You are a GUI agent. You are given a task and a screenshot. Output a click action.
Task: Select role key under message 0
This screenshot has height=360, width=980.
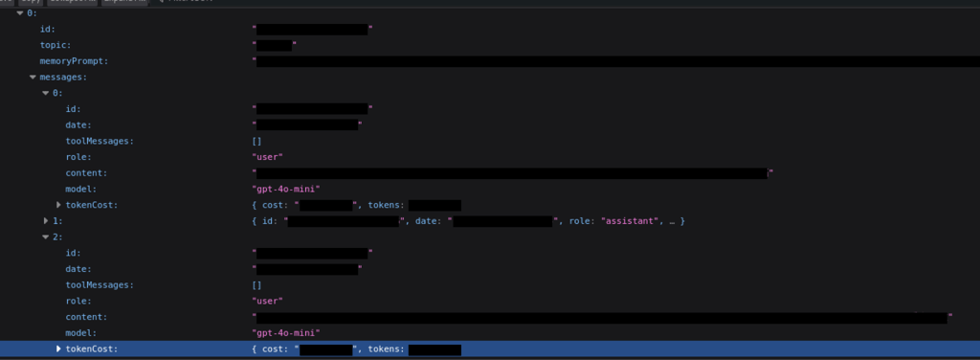coord(78,157)
